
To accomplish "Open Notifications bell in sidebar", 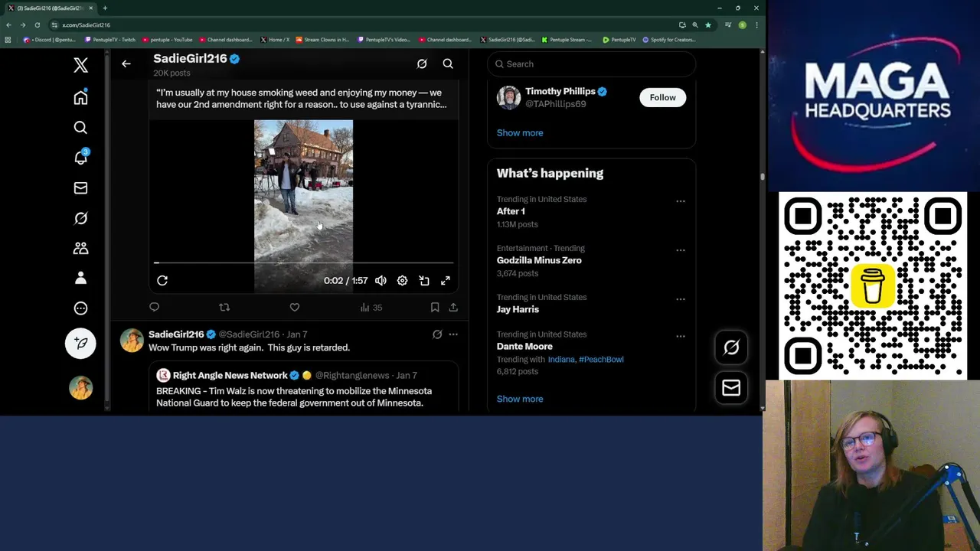I will 80,157.
